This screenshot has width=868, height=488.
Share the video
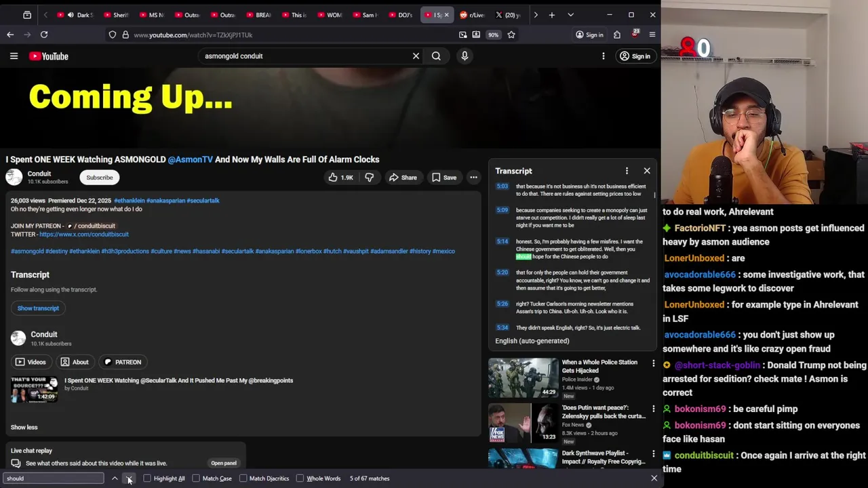402,178
